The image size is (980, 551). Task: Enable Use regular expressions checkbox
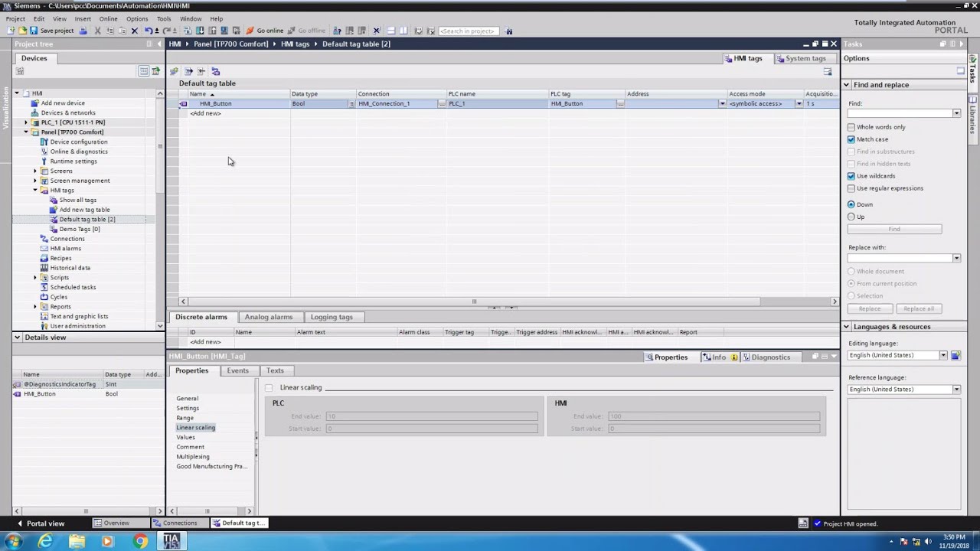(x=851, y=188)
